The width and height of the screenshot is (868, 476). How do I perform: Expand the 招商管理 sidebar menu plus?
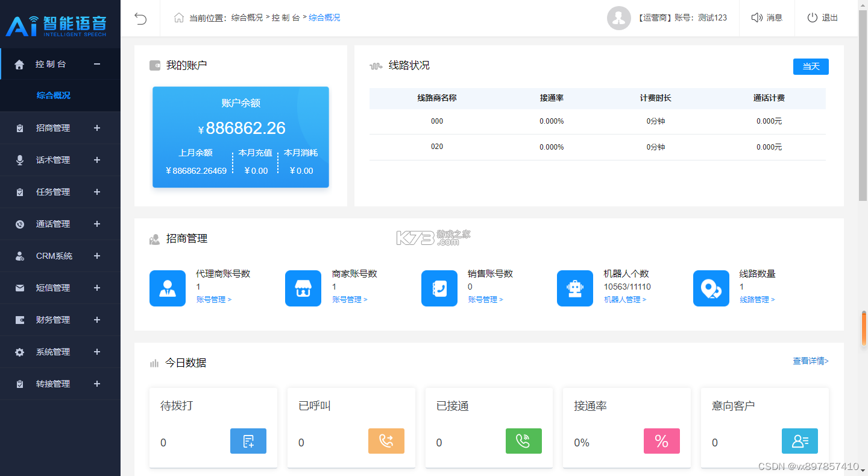(97, 128)
